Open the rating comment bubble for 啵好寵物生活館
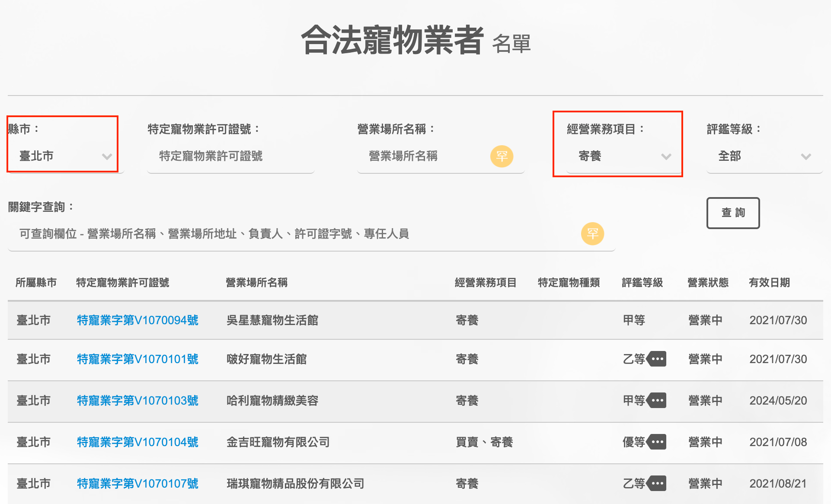Viewport: 831px width, 504px height. (657, 359)
